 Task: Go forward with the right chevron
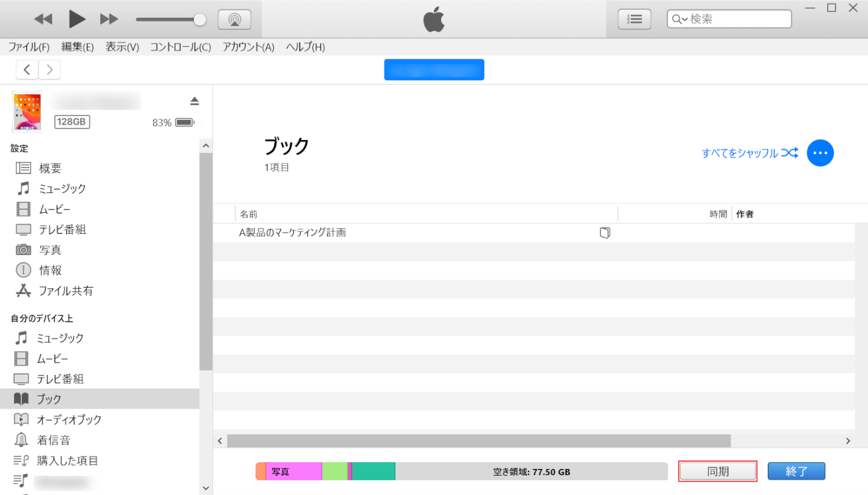coord(50,70)
